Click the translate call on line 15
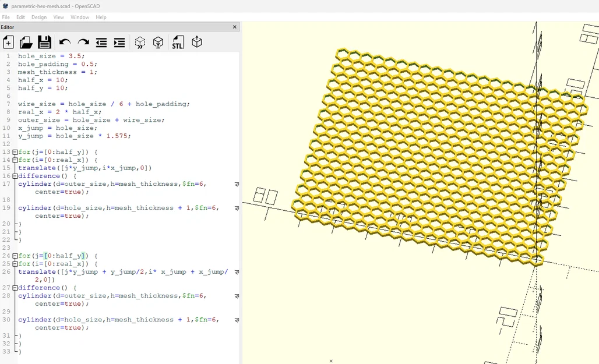Viewport: 599px width, 364px height. 85,168
